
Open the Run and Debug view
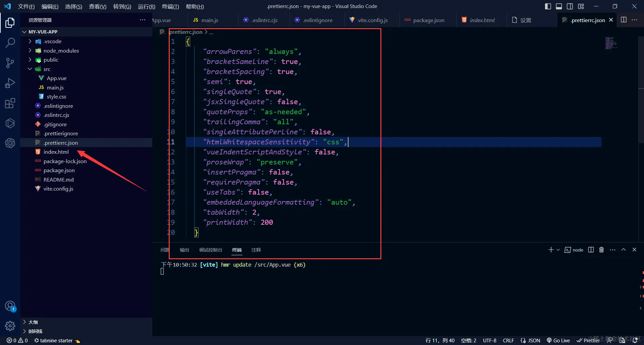(x=10, y=83)
